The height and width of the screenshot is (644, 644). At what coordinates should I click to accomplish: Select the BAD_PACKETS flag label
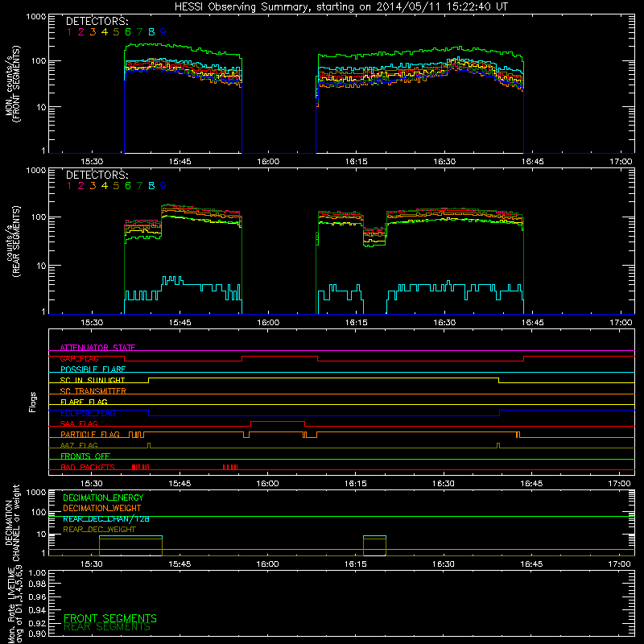tap(88, 467)
